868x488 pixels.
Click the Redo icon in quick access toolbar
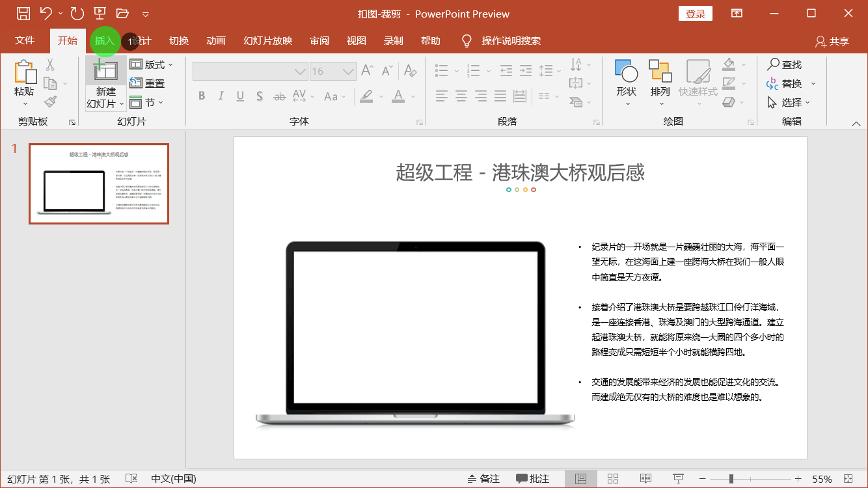point(77,13)
